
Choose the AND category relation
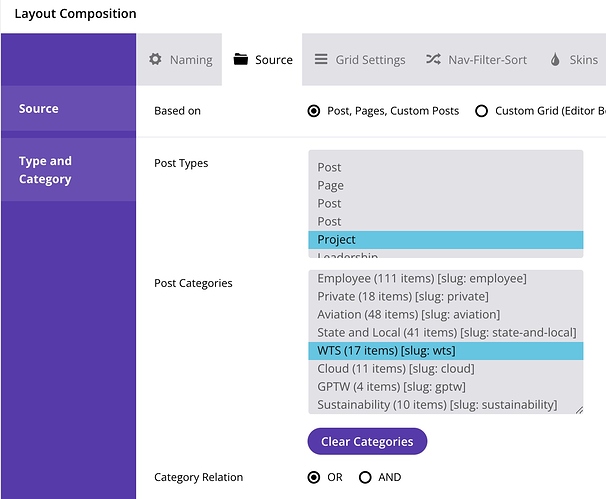(365, 477)
